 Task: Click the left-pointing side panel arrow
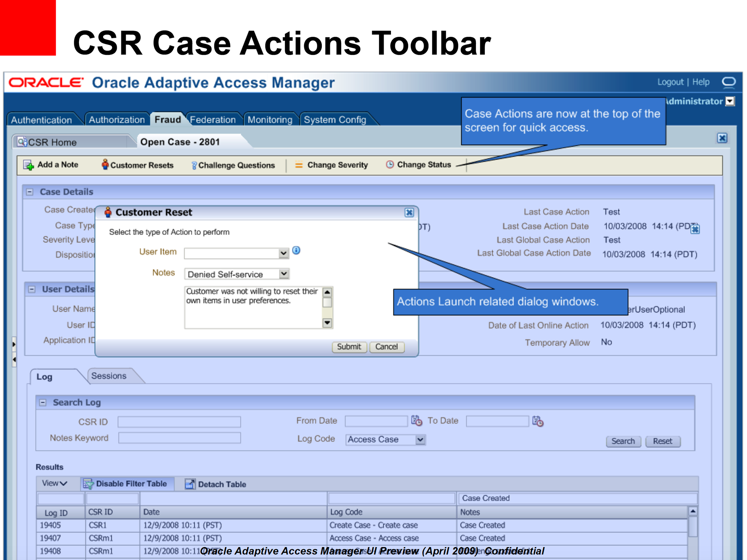tap(14, 360)
